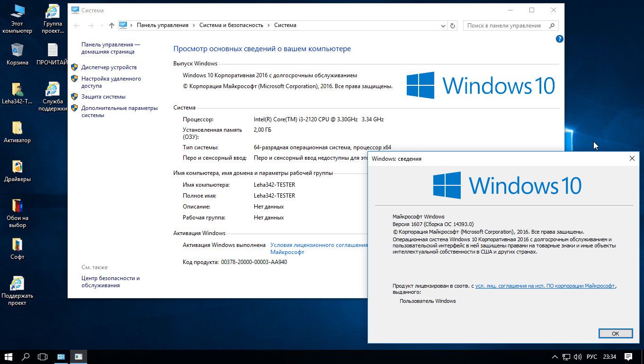Show hidden system tray icons chevron

pos(555,356)
